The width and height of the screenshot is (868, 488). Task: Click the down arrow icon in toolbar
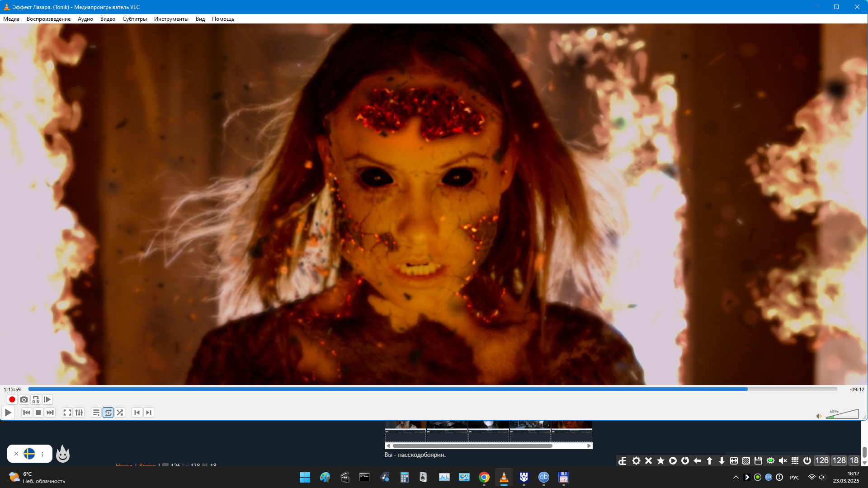pos(722,460)
